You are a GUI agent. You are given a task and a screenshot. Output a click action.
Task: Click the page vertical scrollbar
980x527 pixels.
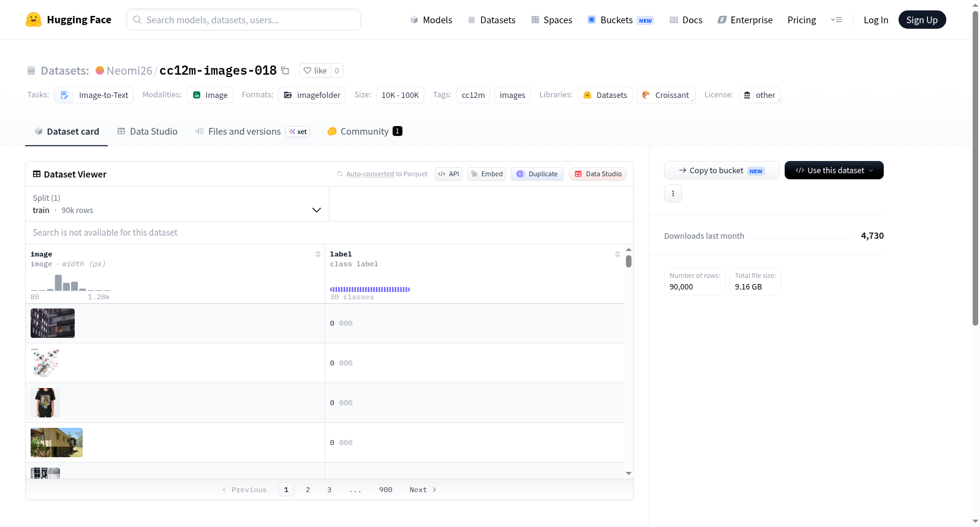click(x=975, y=168)
